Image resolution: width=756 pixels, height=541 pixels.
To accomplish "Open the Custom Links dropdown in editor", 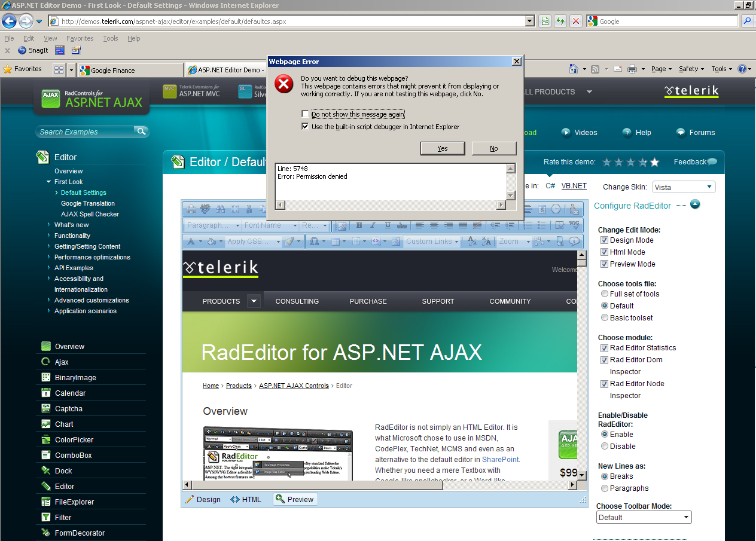I will click(x=432, y=242).
